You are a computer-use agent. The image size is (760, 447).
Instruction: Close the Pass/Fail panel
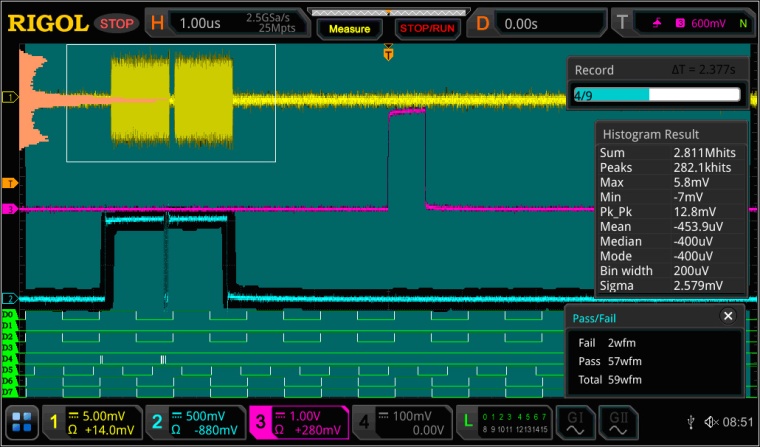[x=728, y=316]
